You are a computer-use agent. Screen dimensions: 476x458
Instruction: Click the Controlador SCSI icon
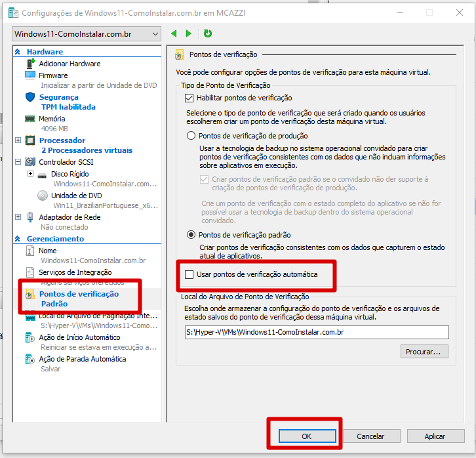coord(30,161)
